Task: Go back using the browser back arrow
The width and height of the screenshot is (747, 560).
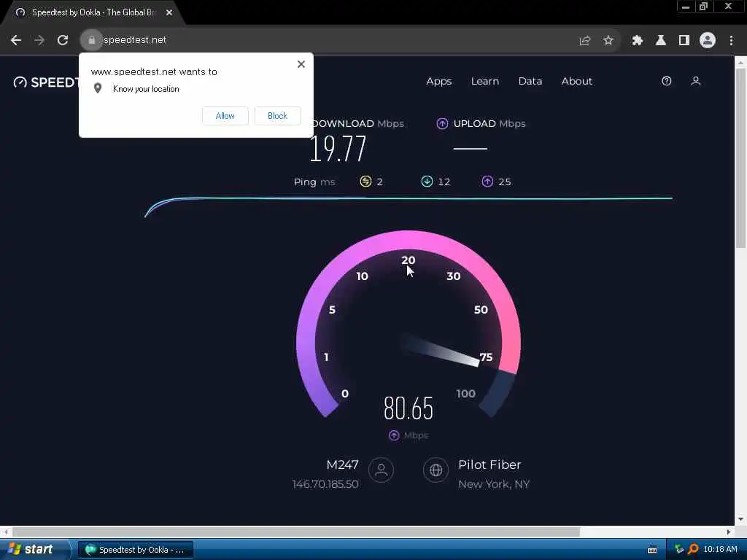Action: [x=16, y=40]
